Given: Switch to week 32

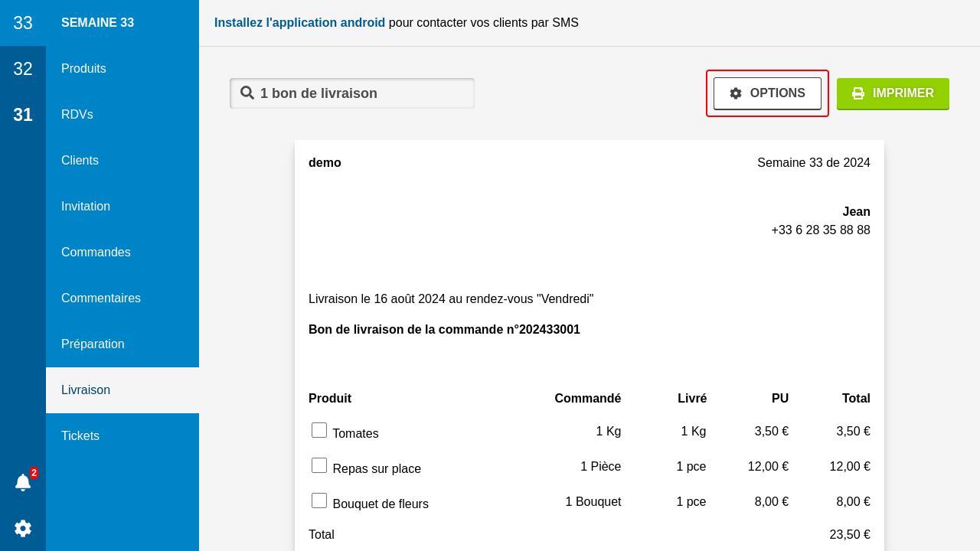Looking at the screenshot, I should tap(23, 69).
